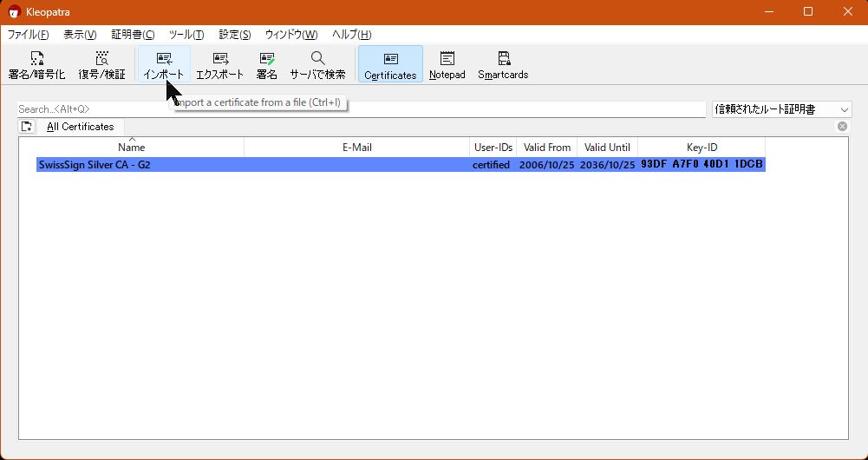This screenshot has width=868, height=460.
Task: Close the tab with the round X icon
Action: [842, 127]
